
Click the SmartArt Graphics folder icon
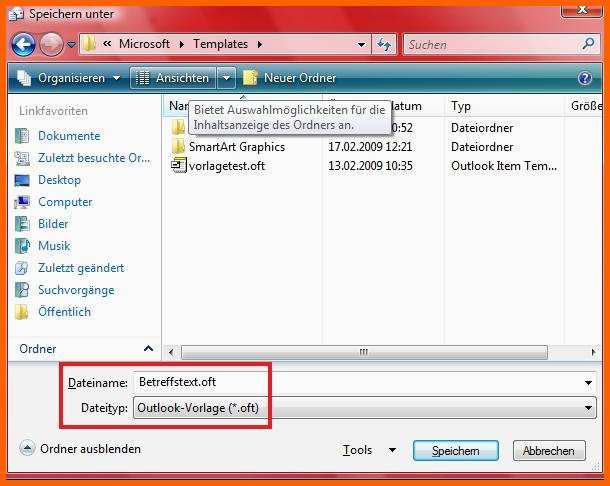[x=178, y=146]
